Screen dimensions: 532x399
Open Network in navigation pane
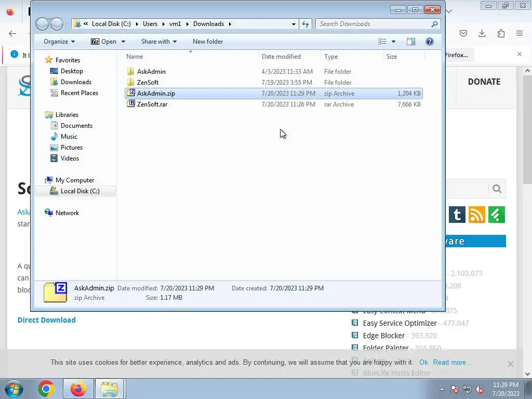click(x=67, y=212)
